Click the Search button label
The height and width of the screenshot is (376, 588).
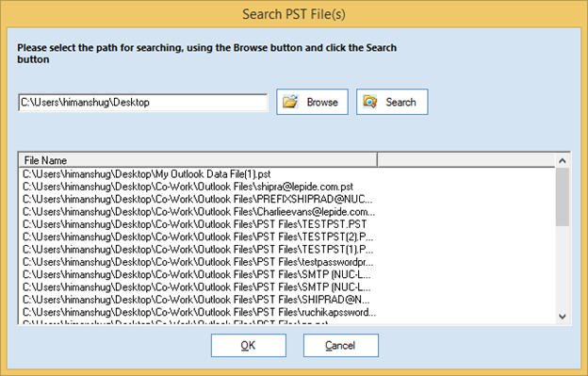[x=400, y=102]
